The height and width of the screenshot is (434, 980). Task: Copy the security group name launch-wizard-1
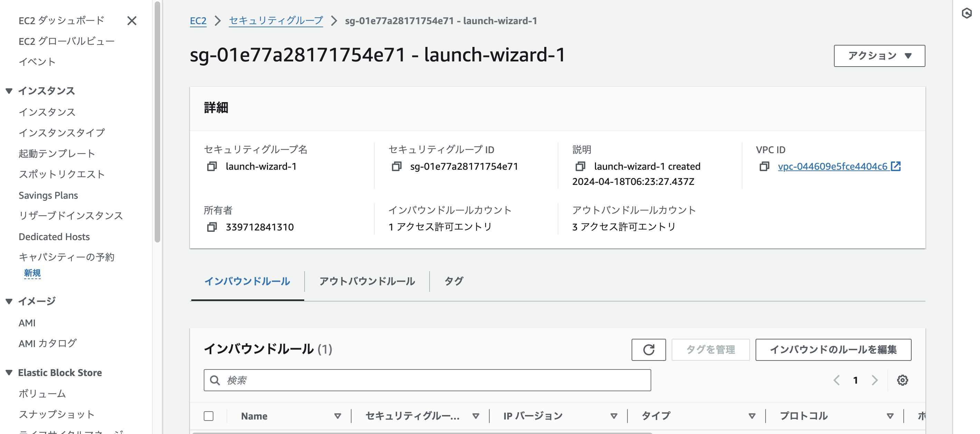[212, 166]
